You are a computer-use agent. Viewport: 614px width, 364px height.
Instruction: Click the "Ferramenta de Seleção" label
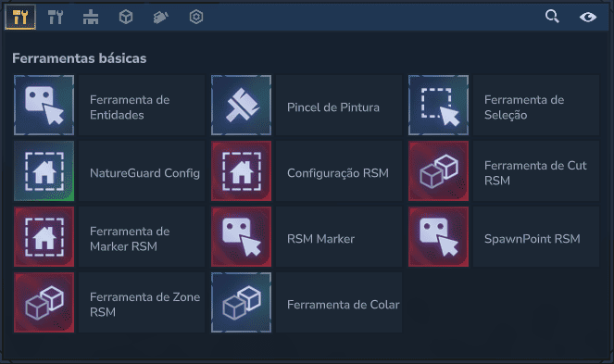[x=524, y=107]
